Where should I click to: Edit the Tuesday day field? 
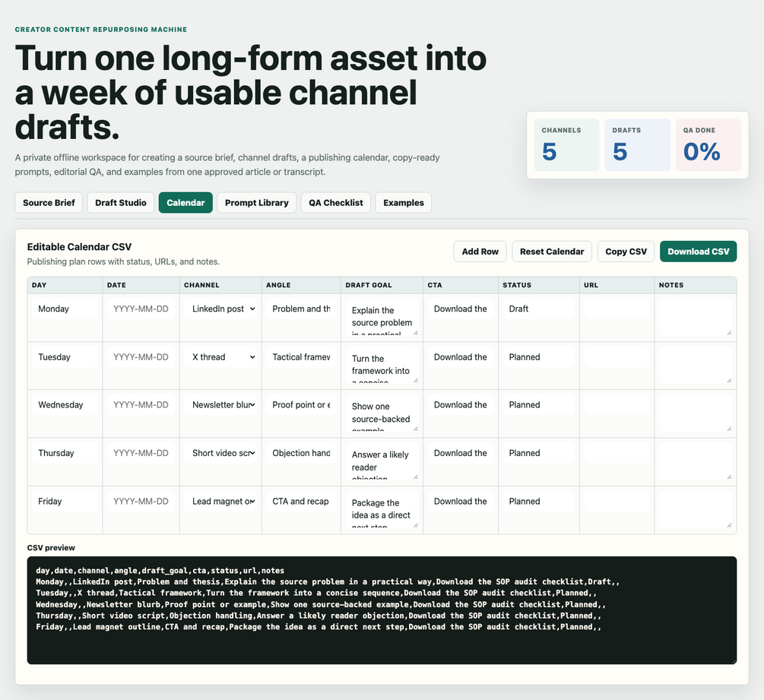pos(65,357)
